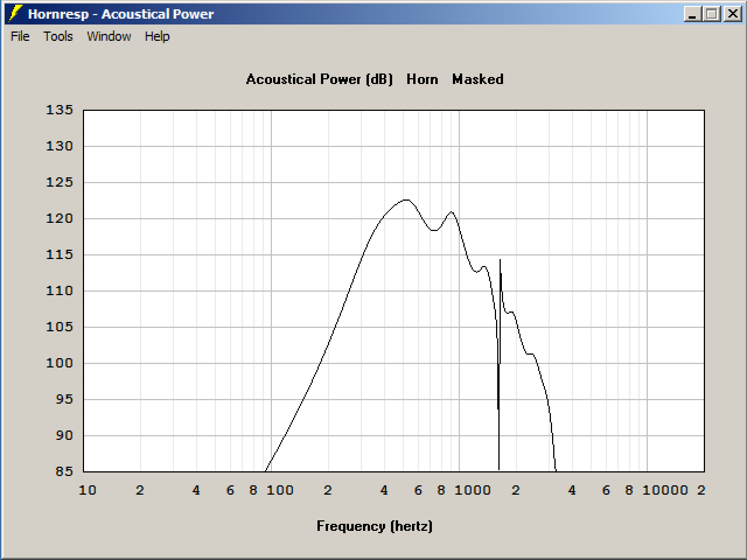Click the 'Frequency (hertz)' axis label
The width and height of the screenshot is (747, 560).
pyautogui.click(x=375, y=526)
